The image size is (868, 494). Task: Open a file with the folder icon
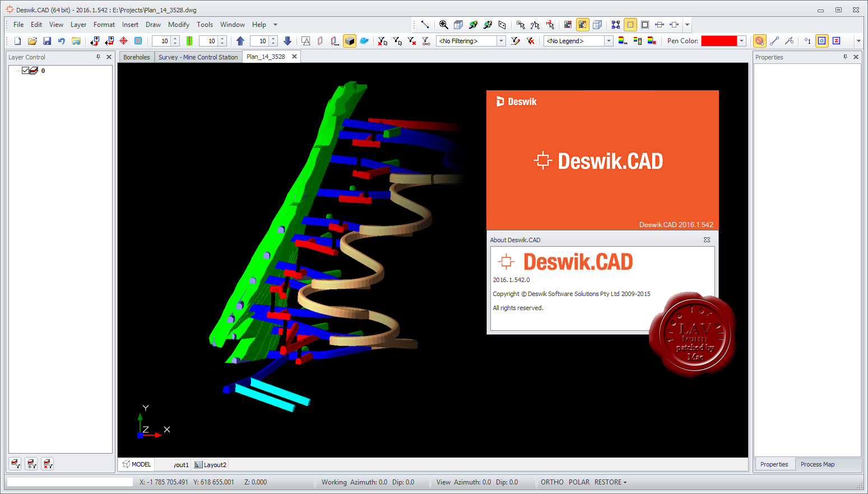32,41
